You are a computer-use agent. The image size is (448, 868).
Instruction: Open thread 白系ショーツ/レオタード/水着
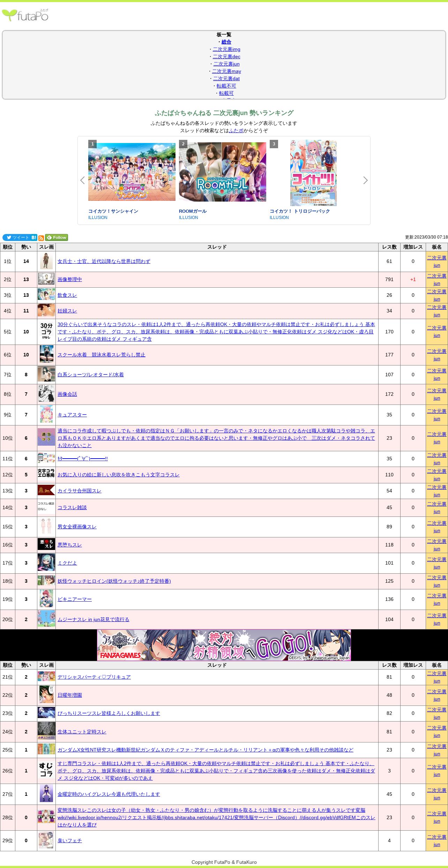[x=91, y=375]
